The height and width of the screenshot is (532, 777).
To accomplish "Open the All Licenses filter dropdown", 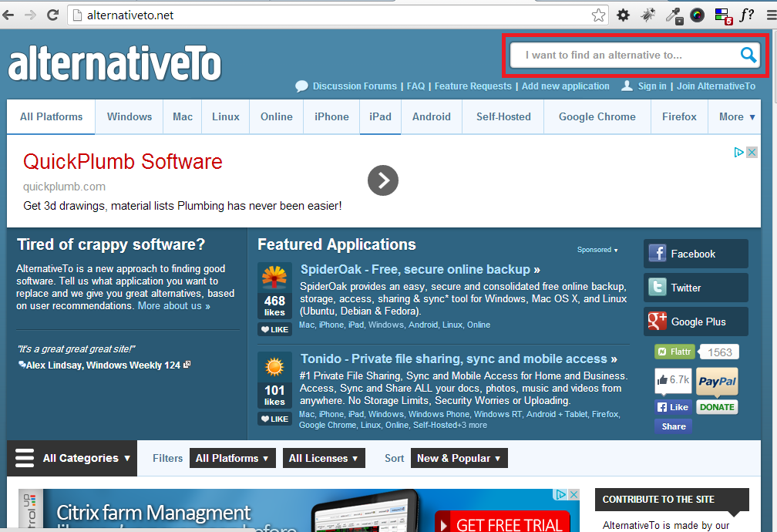I will click(x=324, y=458).
